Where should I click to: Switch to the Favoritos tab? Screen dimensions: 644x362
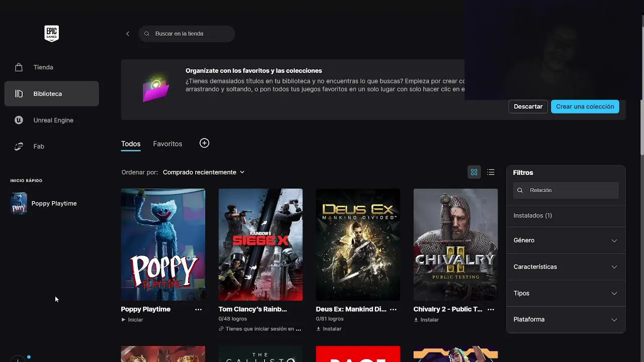point(168,144)
